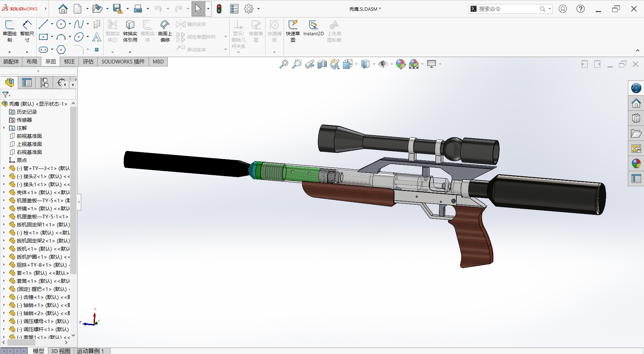
Task: Click Convert Entities (转换实体引用)
Action: (130, 31)
